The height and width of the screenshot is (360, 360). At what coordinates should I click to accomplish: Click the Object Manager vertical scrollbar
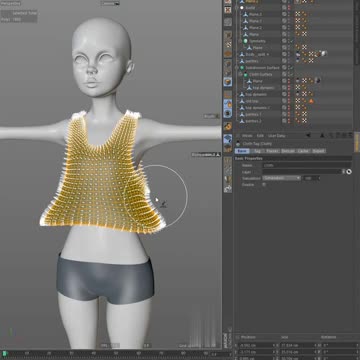pos(356,33)
